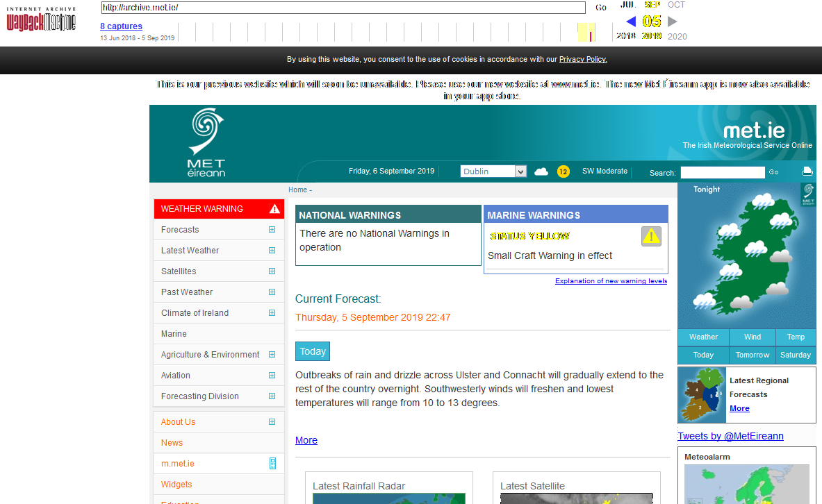Click the Home breadcrumb link
The height and width of the screenshot is (504, 822).
(x=297, y=190)
